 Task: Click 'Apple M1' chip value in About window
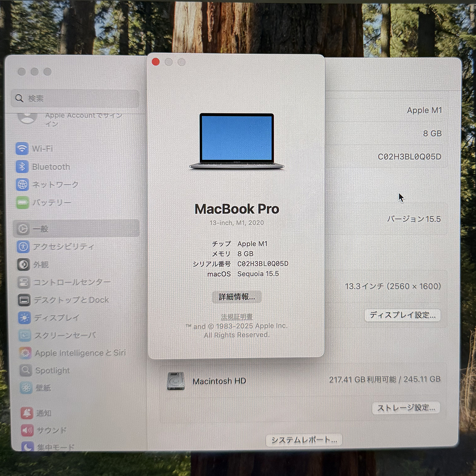[252, 244]
